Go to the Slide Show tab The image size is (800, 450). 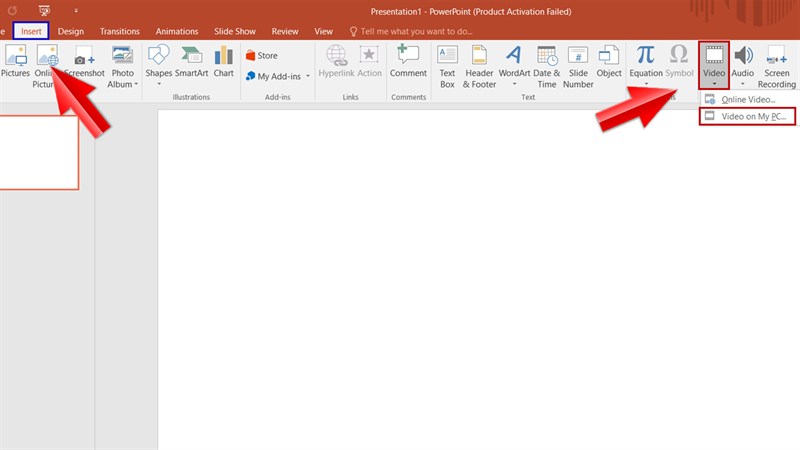pos(235,31)
